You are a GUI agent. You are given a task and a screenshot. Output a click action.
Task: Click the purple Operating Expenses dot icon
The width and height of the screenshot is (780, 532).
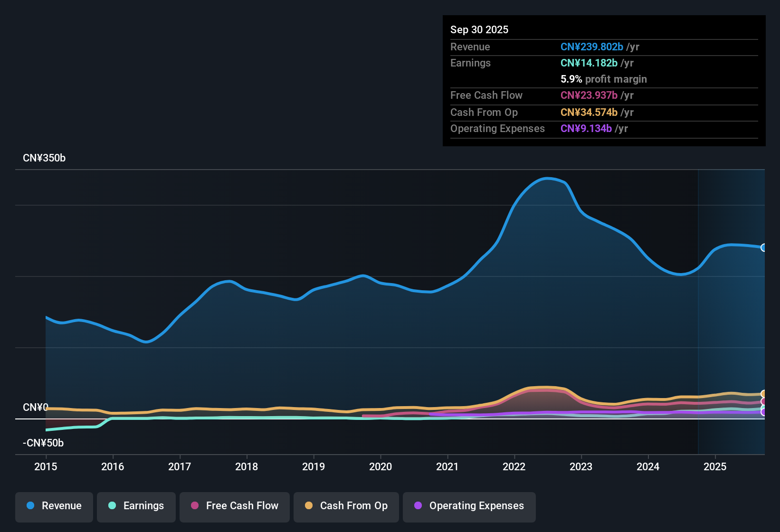point(418,506)
